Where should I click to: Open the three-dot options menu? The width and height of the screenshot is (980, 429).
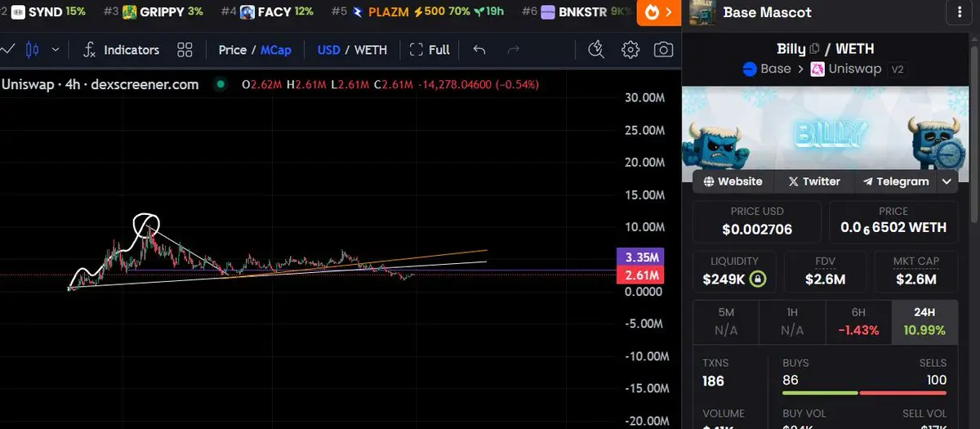[958, 12]
